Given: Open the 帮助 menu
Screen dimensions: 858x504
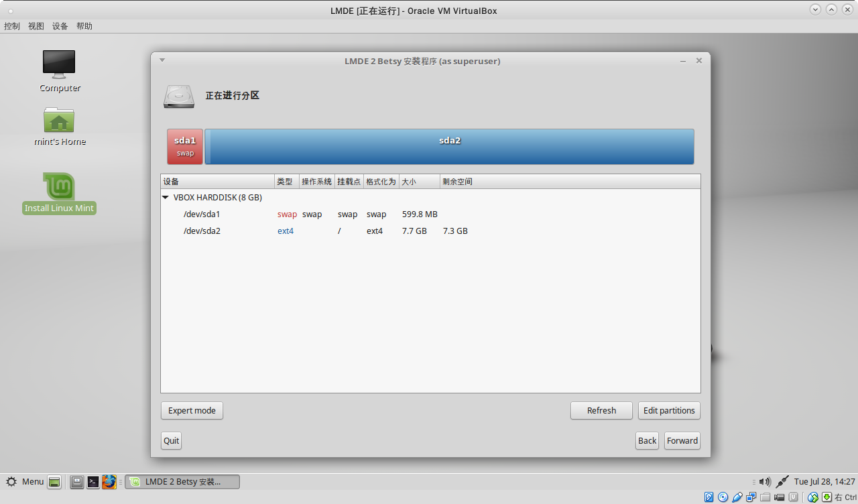Looking at the screenshot, I should click(84, 26).
